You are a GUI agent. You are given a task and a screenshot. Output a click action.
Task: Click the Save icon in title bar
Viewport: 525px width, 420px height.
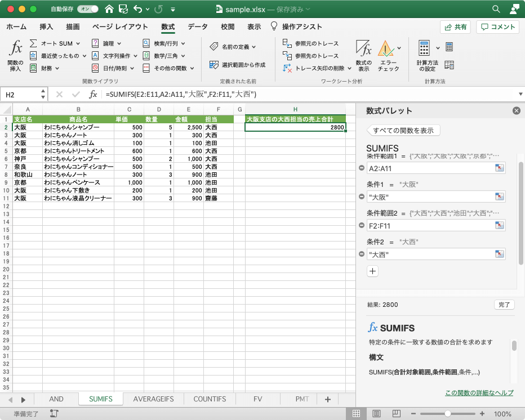tap(123, 9)
